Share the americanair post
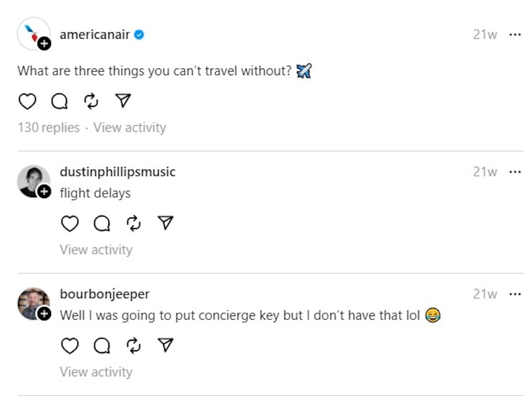This screenshot has width=532, height=396. pyautogui.click(x=123, y=101)
